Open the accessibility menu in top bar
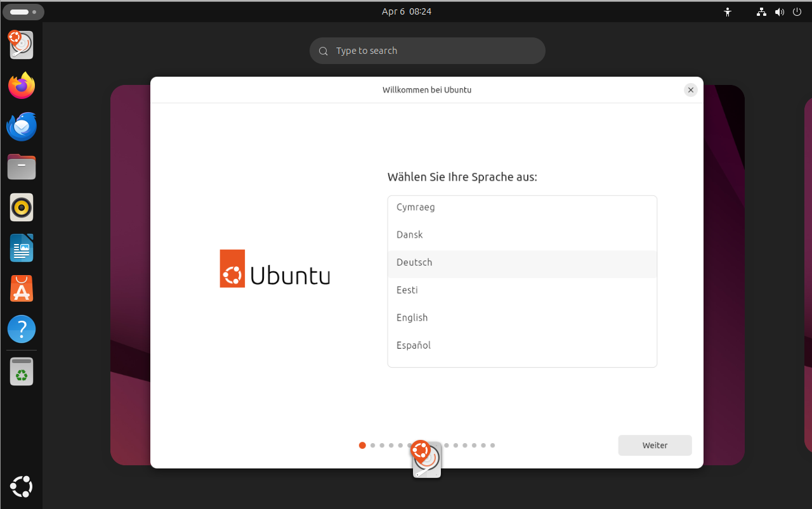This screenshot has height=509, width=812. pyautogui.click(x=728, y=11)
